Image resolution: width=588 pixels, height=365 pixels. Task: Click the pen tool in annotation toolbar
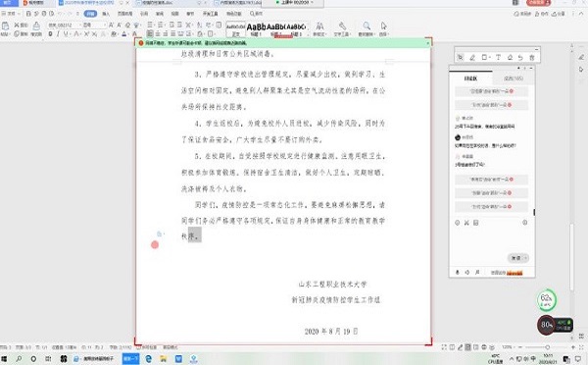tap(472, 58)
